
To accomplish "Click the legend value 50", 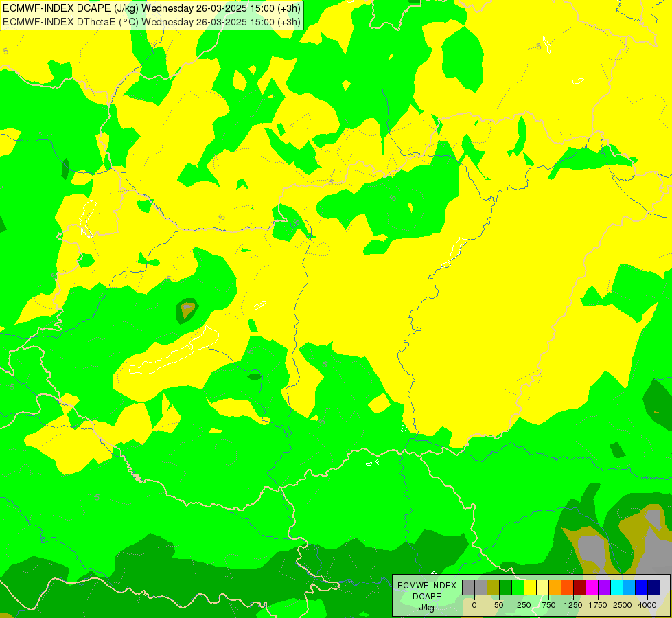I will coord(499,605).
